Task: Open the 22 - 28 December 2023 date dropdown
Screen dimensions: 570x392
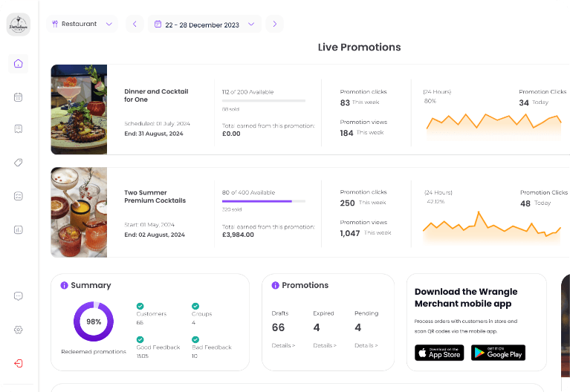Action: click(x=204, y=24)
